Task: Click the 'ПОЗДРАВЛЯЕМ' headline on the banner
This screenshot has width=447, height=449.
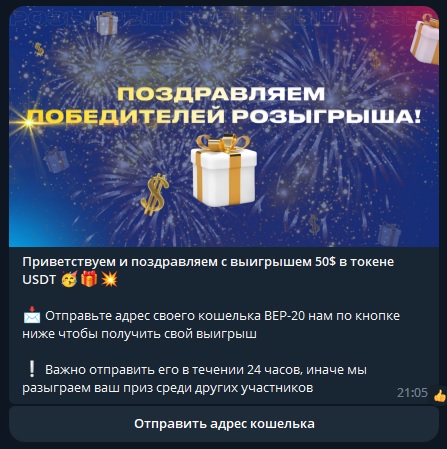Action: point(221,94)
